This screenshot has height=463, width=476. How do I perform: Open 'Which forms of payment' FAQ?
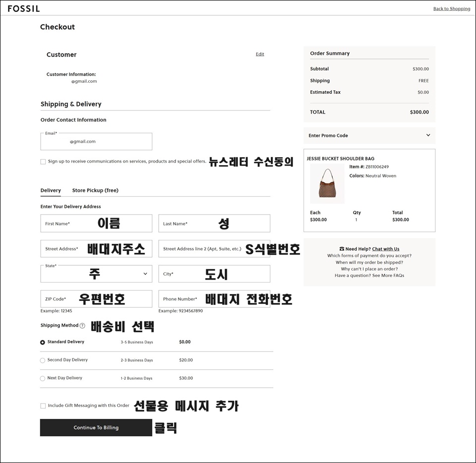(369, 255)
